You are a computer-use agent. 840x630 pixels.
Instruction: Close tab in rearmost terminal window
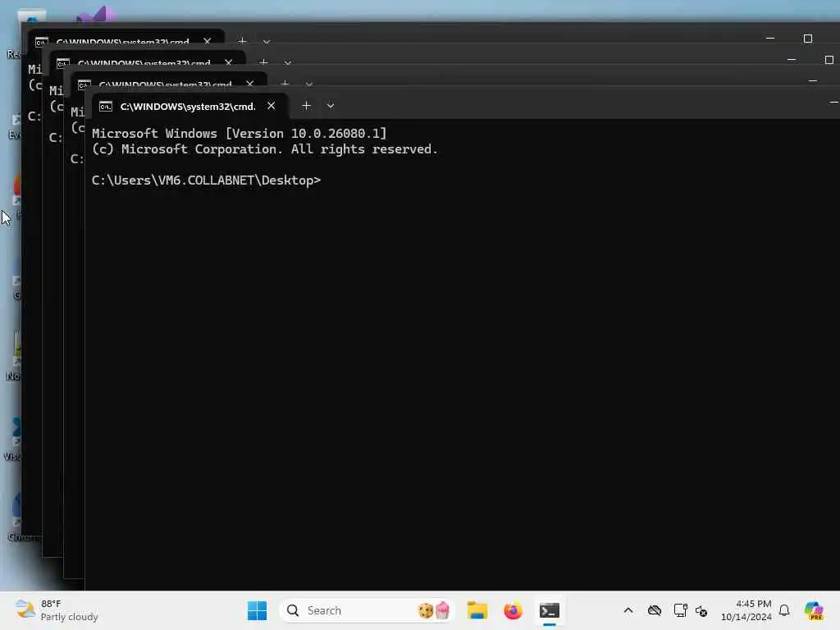point(207,41)
